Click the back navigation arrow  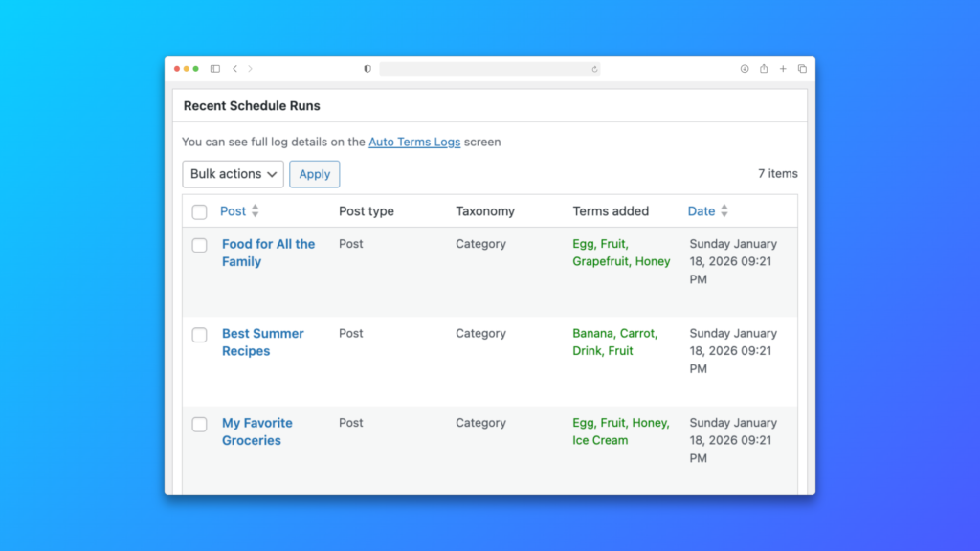(x=235, y=69)
